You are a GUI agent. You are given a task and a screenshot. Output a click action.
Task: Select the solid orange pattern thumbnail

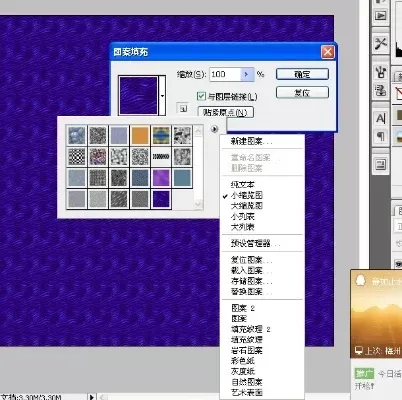140,135
